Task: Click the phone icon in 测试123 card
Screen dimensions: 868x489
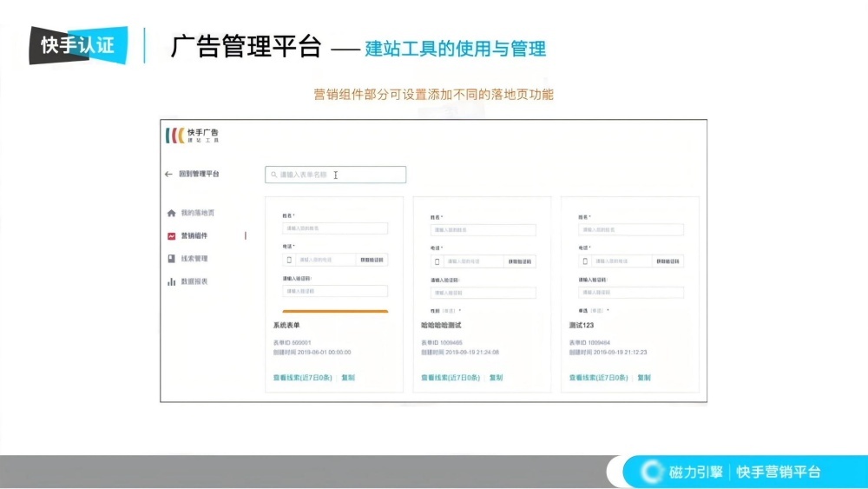Action: coord(585,261)
